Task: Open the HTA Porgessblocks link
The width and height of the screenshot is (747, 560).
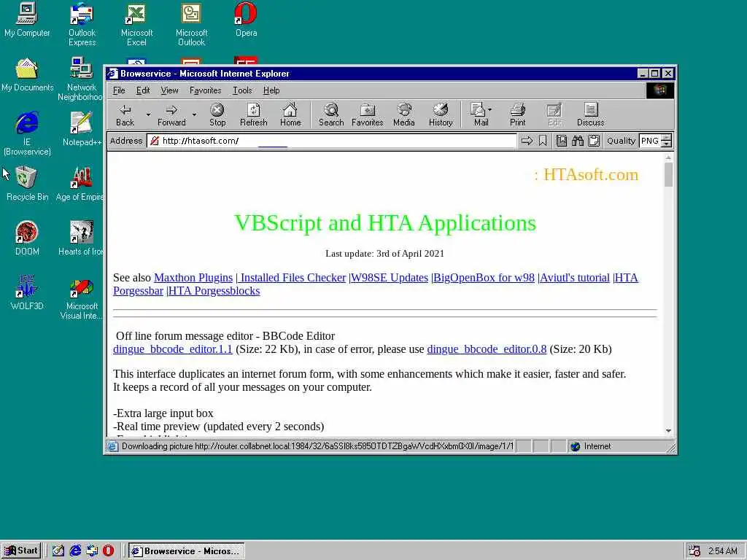Action: pyautogui.click(x=213, y=291)
